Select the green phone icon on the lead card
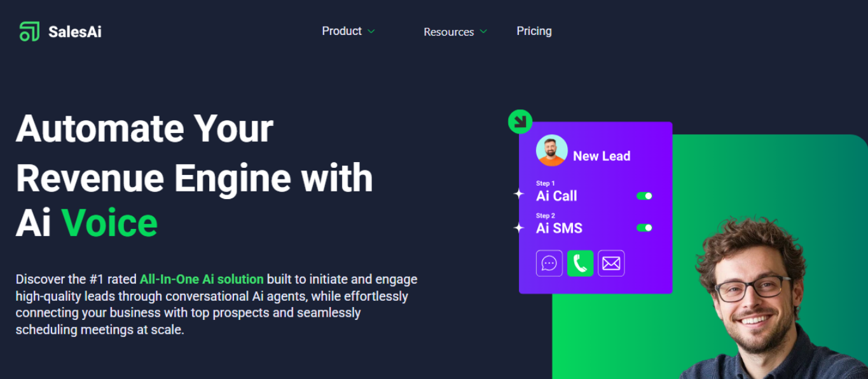 coord(580,263)
